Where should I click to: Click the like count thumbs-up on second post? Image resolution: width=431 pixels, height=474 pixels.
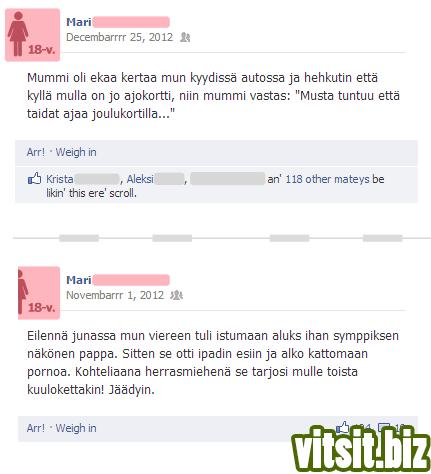[342, 426]
